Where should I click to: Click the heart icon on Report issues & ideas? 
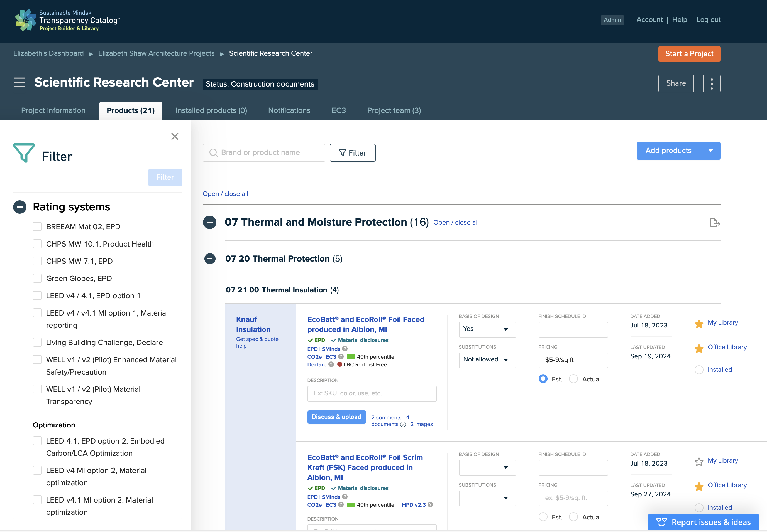pyautogui.click(x=661, y=522)
